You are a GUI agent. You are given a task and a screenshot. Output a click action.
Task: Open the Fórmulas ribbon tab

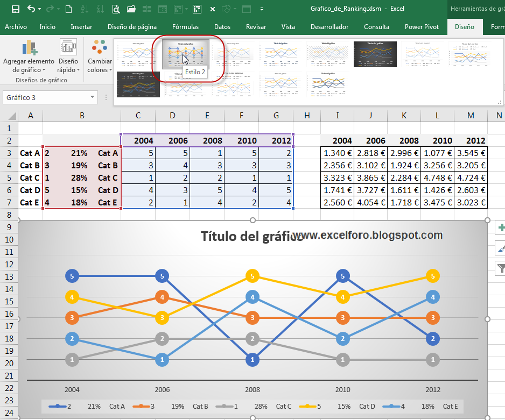pyautogui.click(x=185, y=26)
